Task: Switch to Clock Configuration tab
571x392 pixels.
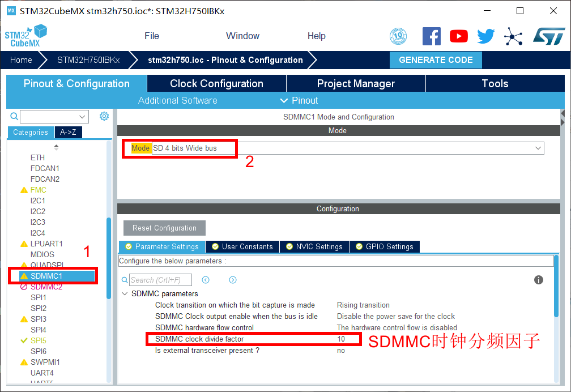Action: click(216, 83)
